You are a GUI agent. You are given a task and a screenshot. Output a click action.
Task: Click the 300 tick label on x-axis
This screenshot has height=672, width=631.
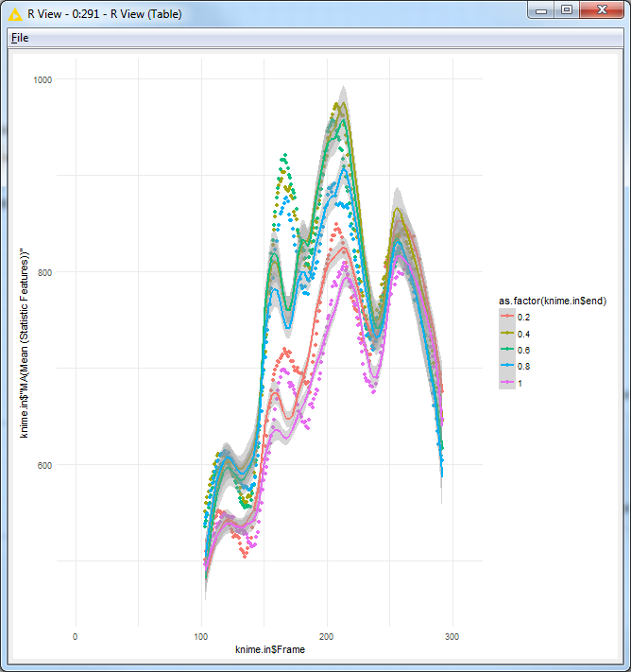click(x=452, y=635)
